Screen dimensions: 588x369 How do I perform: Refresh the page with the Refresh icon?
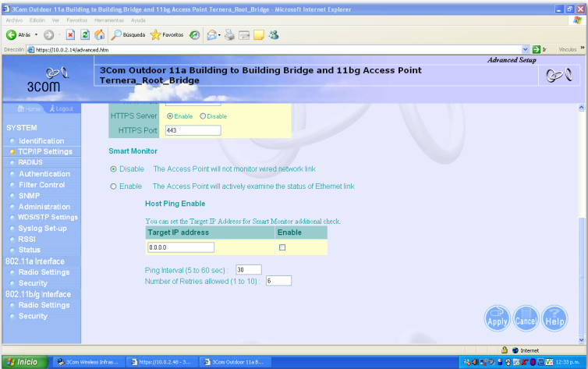(x=84, y=34)
